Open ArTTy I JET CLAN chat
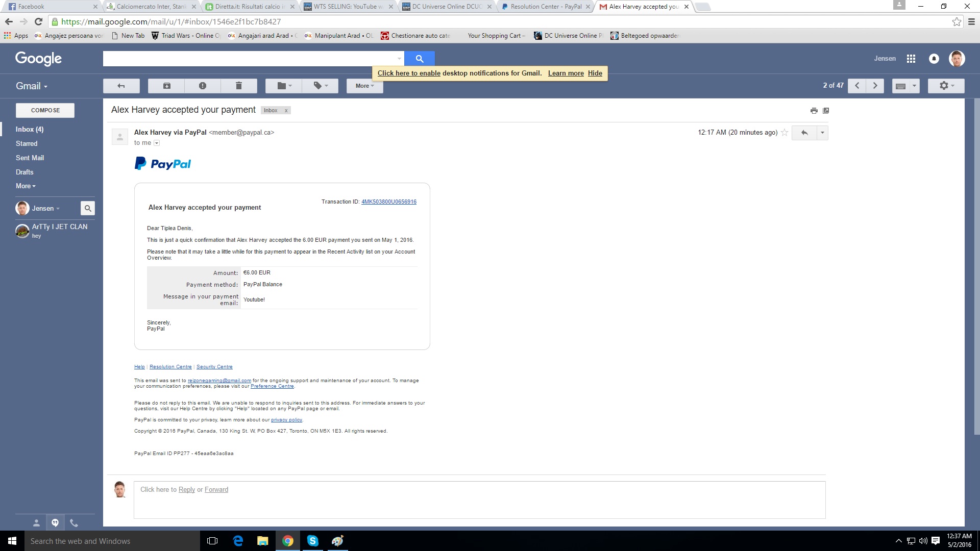The height and width of the screenshot is (551, 980). 55,231
